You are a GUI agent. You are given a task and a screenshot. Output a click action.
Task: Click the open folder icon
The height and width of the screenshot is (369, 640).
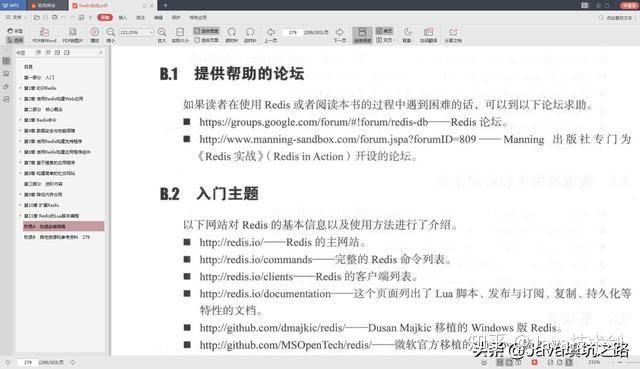(x=37, y=18)
